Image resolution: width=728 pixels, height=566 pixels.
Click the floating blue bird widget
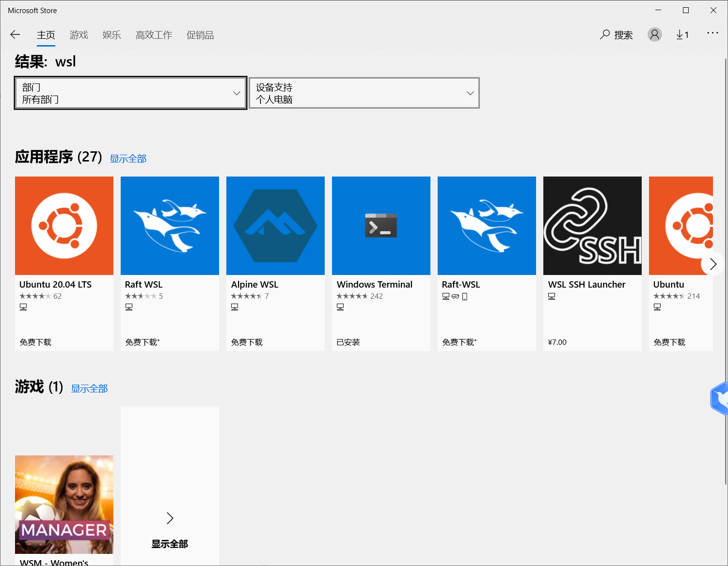720,399
